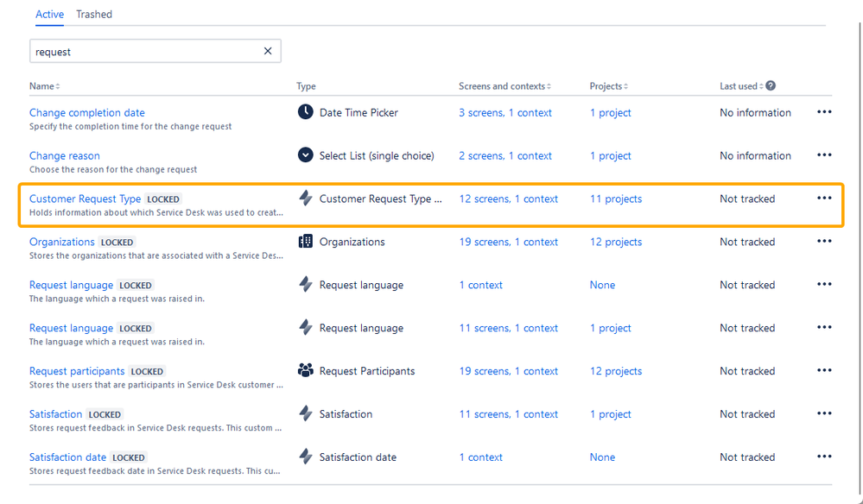Click the Type column header

point(306,86)
